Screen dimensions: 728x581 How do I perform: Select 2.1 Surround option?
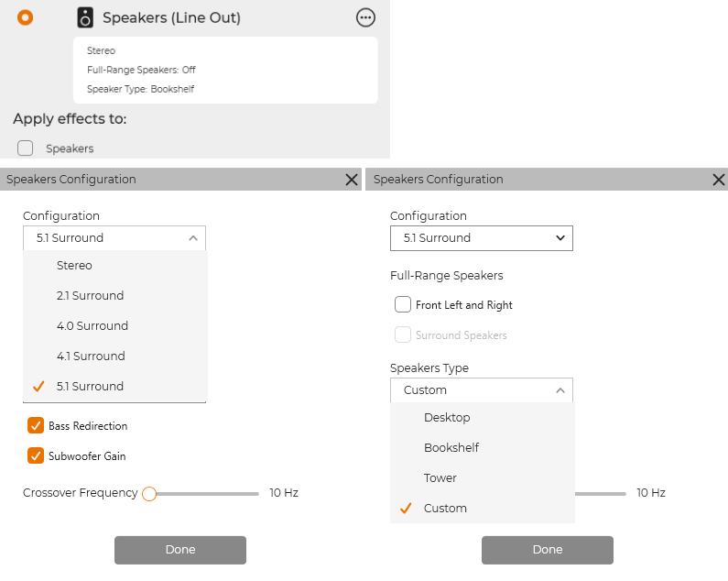coord(90,296)
